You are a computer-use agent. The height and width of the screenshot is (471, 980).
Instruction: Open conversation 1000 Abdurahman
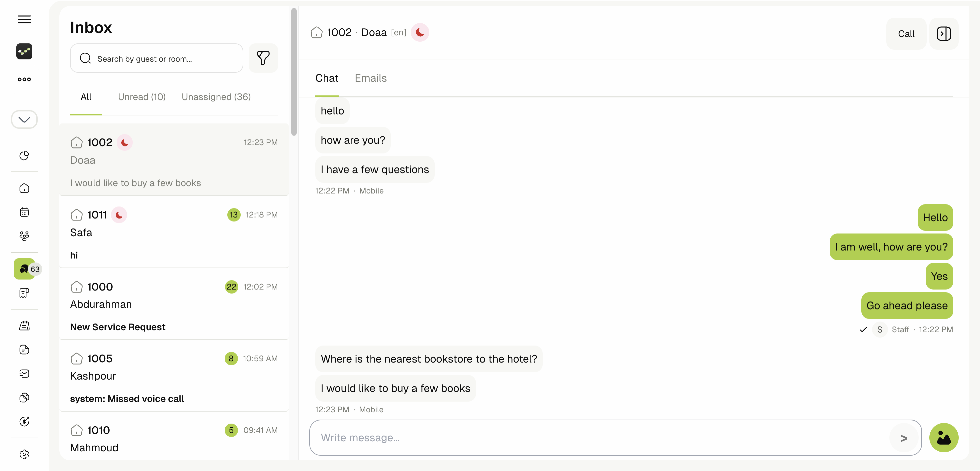pyautogui.click(x=174, y=304)
